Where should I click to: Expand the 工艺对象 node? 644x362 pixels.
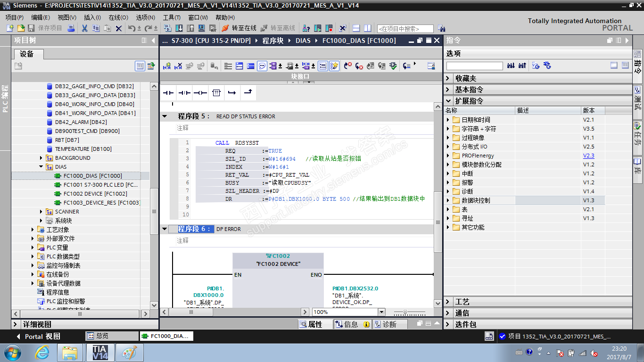point(33,230)
